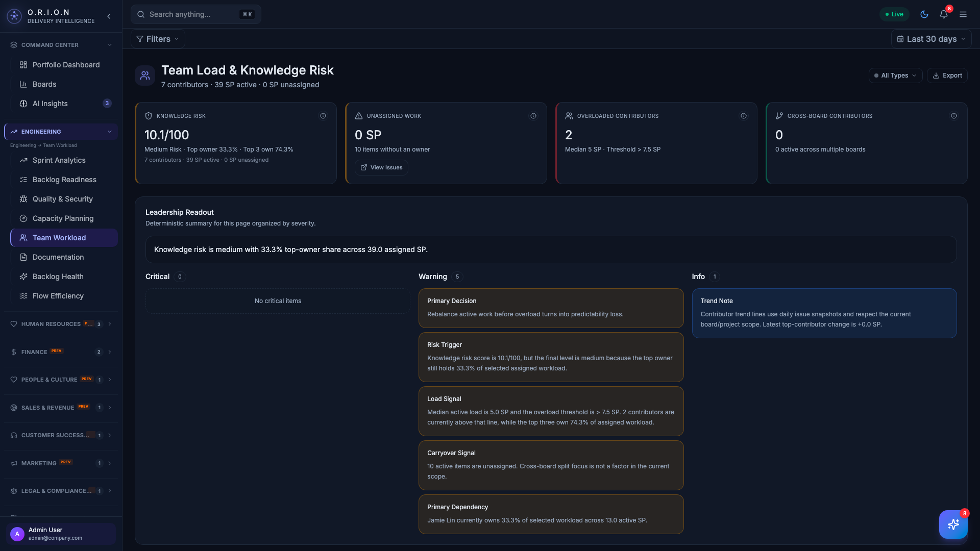Click the Load Signal warning card
Screen dimensions: 980x551
[551, 411]
